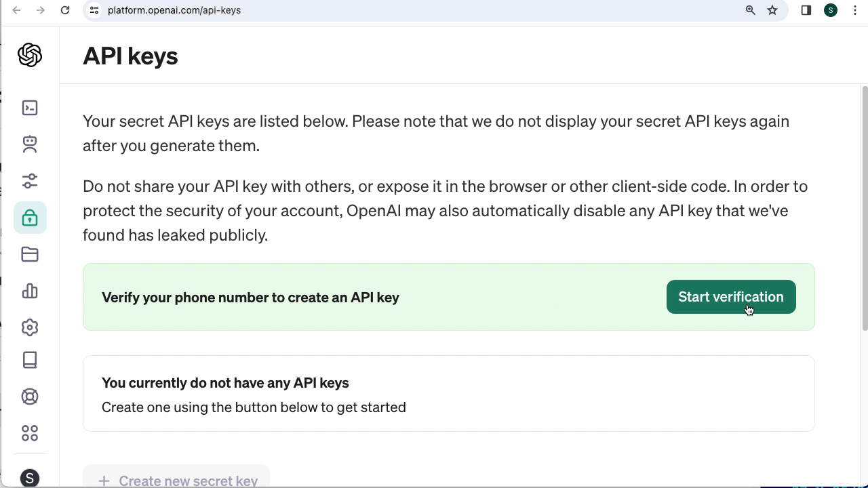This screenshot has height=488, width=868.
Task: Click Create new secret key button
Action: (x=177, y=480)
